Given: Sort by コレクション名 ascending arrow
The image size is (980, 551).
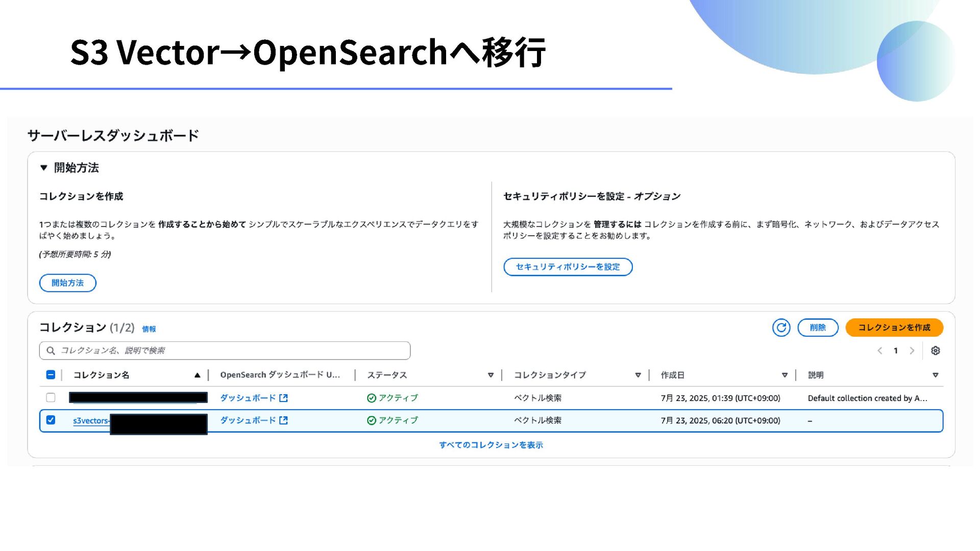Looking at the screenshot, I should 198,375.
